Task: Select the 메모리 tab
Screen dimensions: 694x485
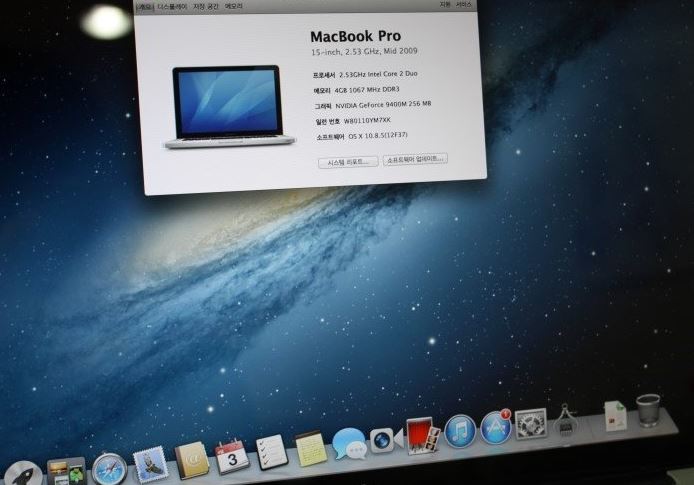Action: 234,6
